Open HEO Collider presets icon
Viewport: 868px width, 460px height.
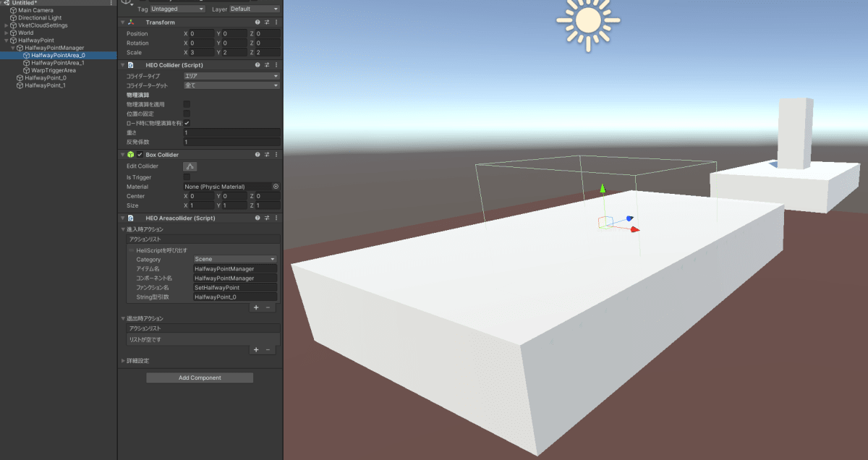point(267,64)
